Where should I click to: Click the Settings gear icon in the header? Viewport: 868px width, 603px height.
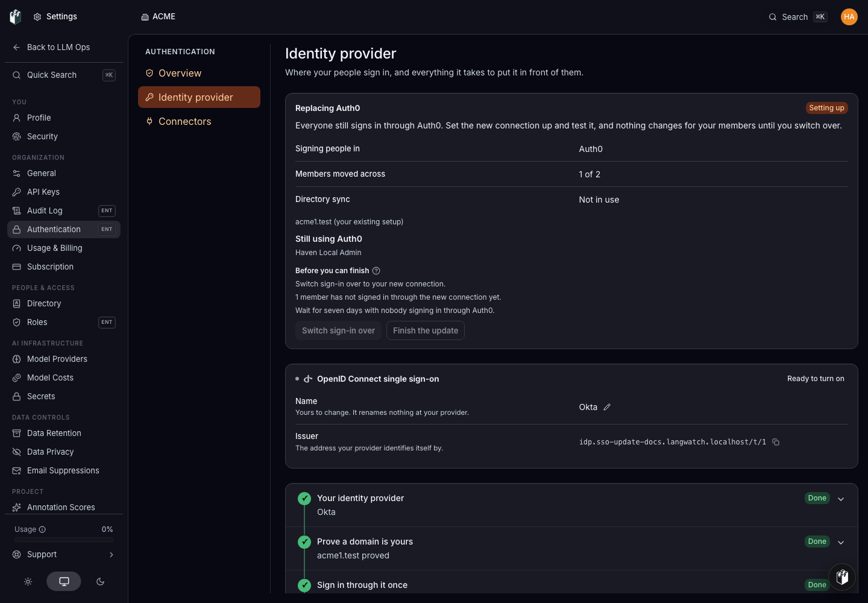tap(37, 17)
